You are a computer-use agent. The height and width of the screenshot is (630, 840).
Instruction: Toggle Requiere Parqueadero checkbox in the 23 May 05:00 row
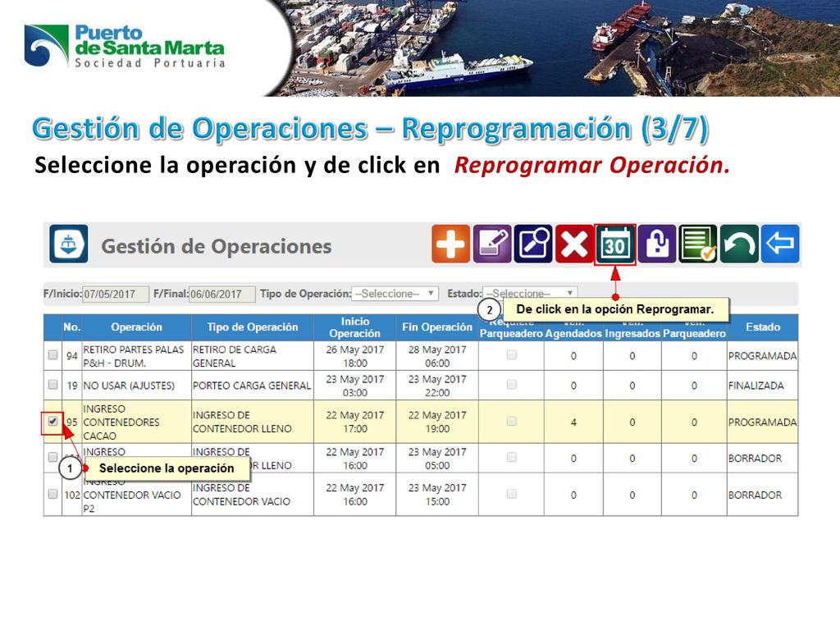tap(512, 457)
